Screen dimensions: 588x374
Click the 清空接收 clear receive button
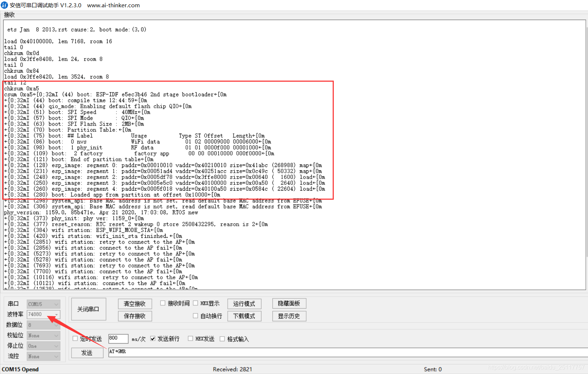135,304
